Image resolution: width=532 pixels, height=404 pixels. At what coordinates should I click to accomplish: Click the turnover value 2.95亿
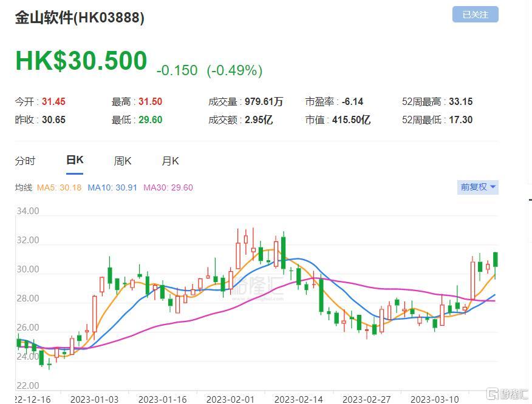tap(259, 120)
